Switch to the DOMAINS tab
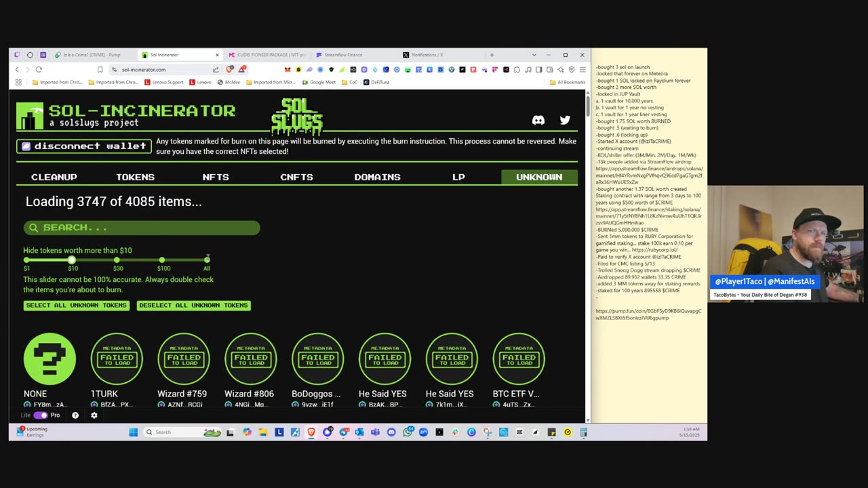This screenshot has width=868, height=488. [x=377, y=177]
